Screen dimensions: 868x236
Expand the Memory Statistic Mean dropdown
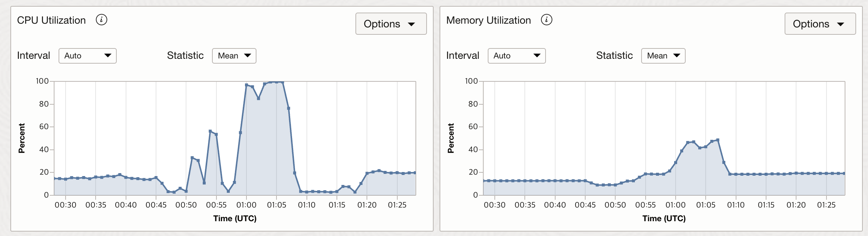[x=663, y=56]
